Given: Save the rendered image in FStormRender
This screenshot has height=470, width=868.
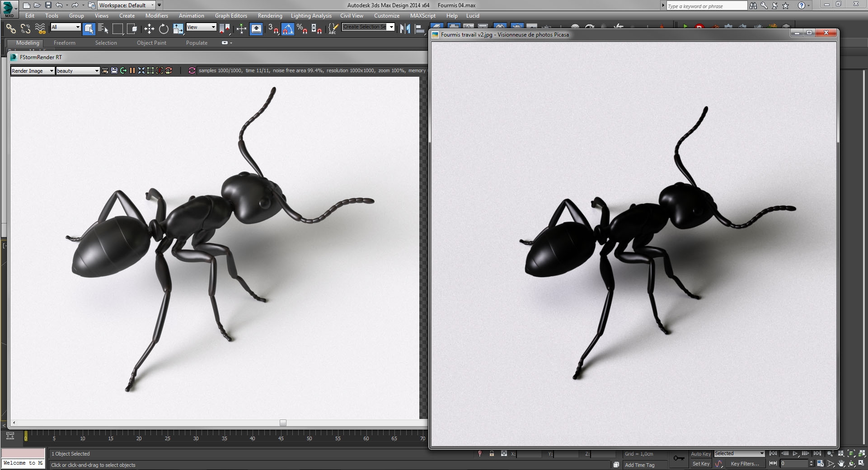Looking at the screenshot, I should tap(114, 70).
